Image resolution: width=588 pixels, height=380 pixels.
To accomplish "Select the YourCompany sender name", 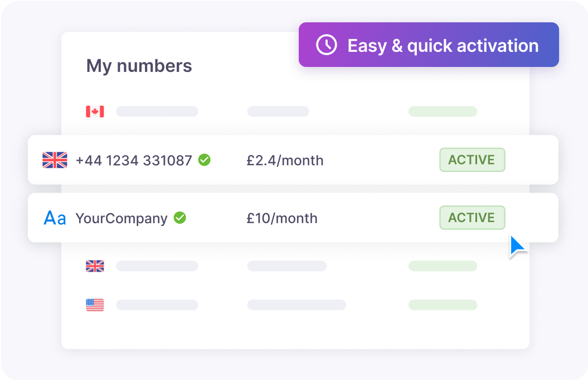I will tap(122, 219).
